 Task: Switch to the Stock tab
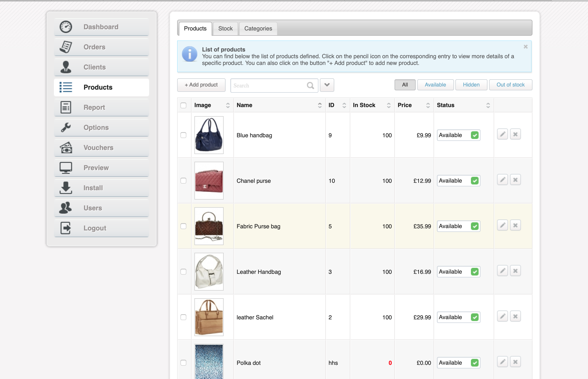point(225,29)
